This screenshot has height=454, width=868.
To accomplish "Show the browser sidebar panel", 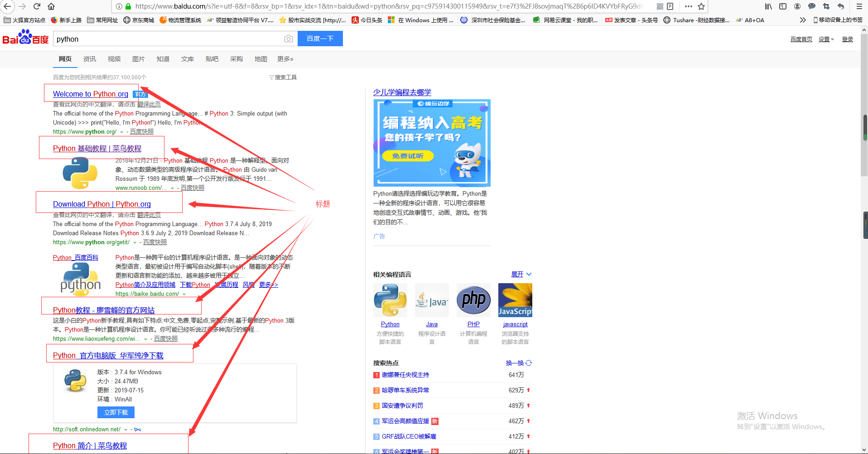I will [783, 6].
